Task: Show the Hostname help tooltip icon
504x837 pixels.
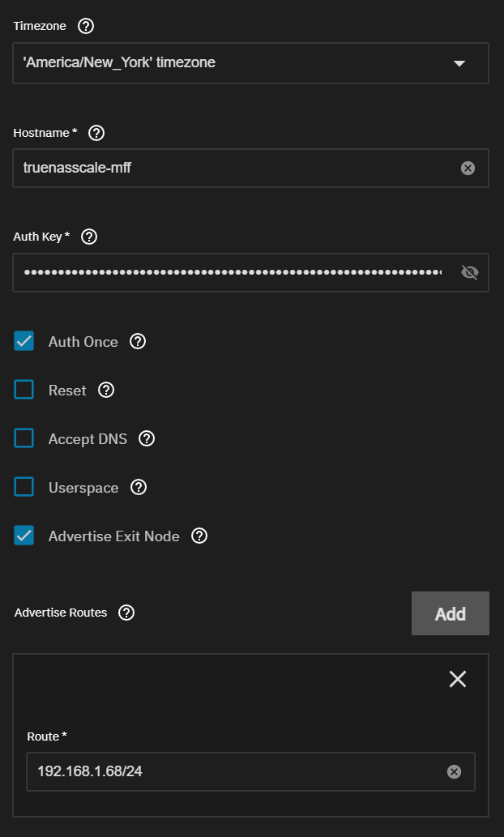Action: (96, 133)
